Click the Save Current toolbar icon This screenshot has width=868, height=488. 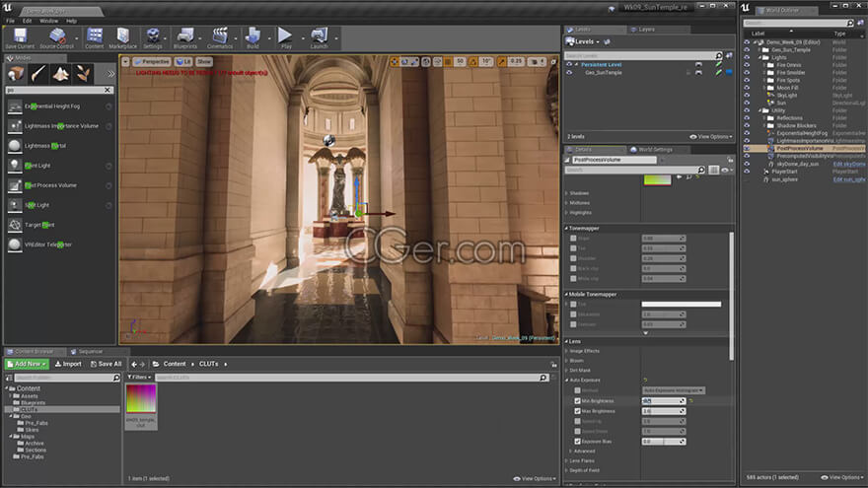[x=21, y=36]
